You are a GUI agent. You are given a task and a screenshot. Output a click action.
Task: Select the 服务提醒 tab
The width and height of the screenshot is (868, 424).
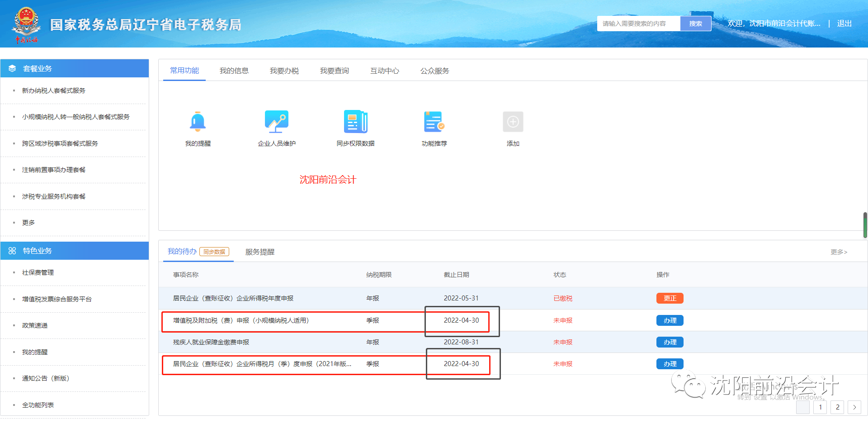click(x=260, y=252)
